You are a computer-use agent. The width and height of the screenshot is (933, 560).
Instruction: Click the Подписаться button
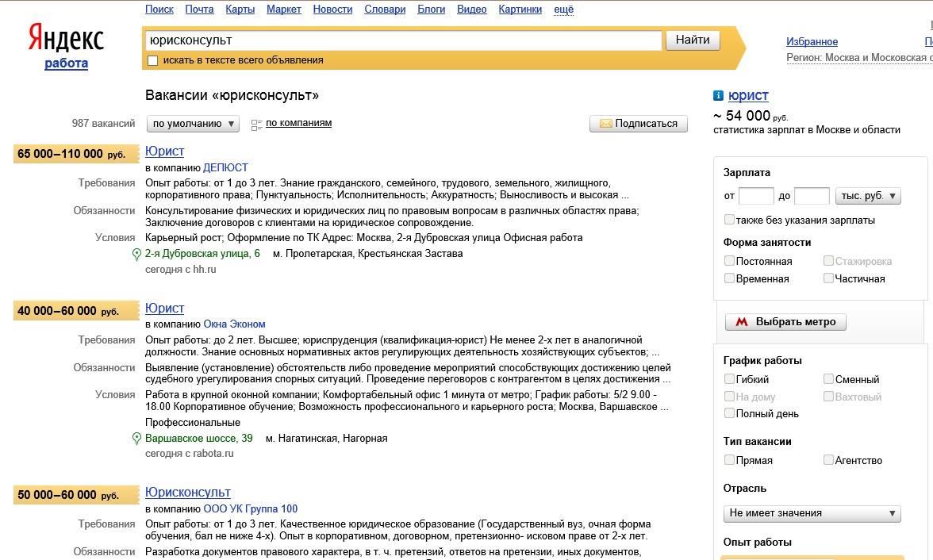click(639, 123)
